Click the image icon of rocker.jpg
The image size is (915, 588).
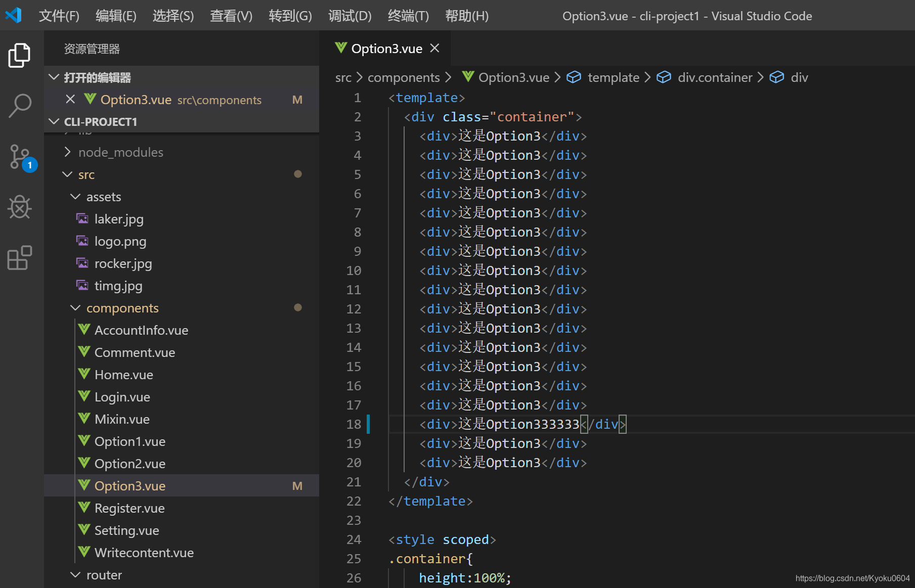[x=82, y=263]
